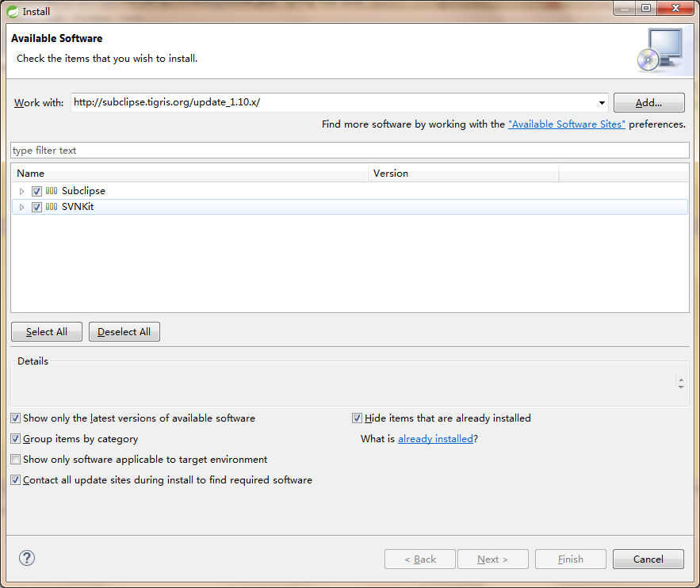Uncheck the Subclipse checkbox
Screen dimensions: 700x588
(x=36, y=192)
